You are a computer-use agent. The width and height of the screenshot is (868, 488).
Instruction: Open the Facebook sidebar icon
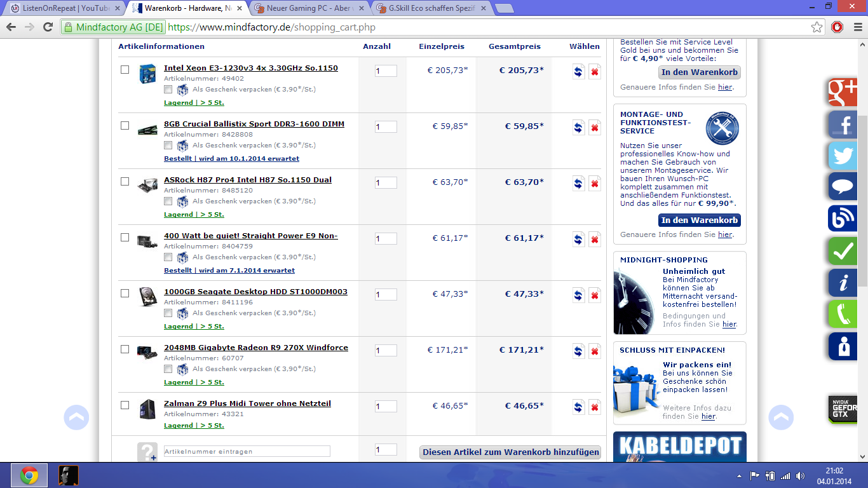(843, 124)
